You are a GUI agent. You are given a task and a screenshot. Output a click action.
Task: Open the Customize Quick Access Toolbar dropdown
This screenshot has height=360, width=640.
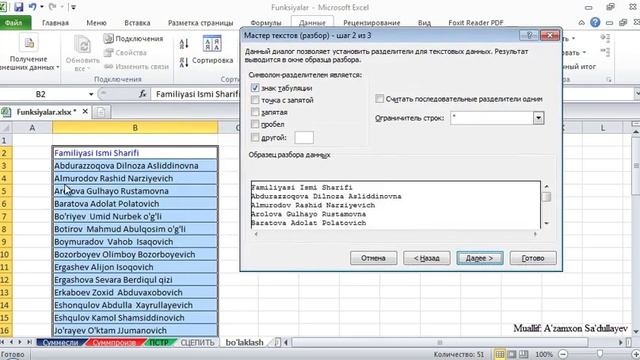click(x=74, y=7)
